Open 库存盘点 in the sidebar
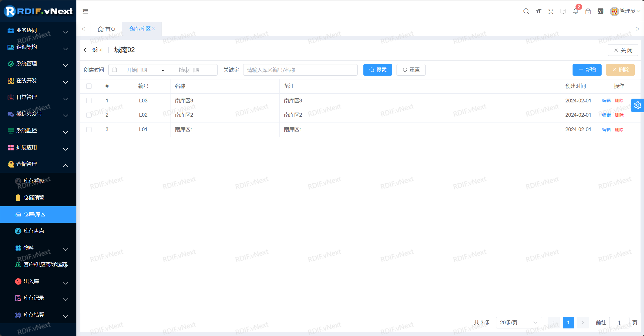 point(34,231)
